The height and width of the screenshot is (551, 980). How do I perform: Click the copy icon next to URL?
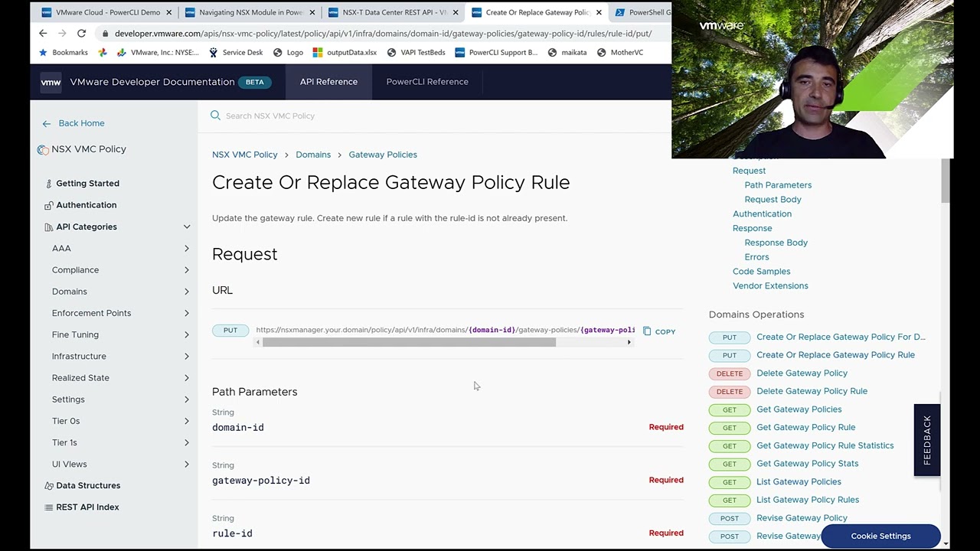pos(647,331)
